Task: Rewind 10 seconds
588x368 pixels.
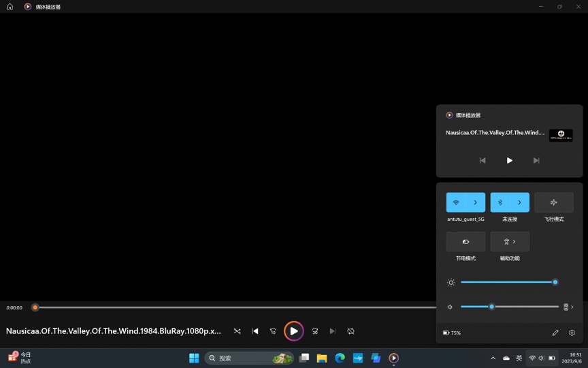Action: [x=273, y=331]
